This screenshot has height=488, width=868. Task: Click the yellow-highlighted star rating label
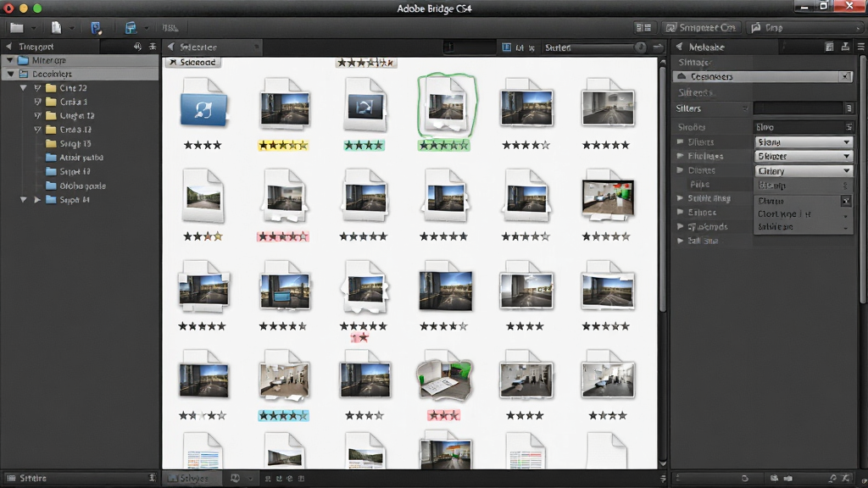(283, 146)
